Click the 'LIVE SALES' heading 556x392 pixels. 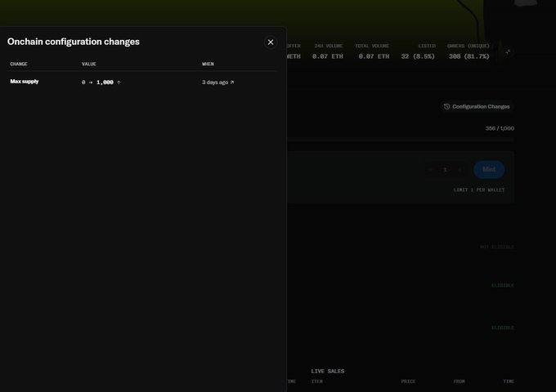[328, 371]
